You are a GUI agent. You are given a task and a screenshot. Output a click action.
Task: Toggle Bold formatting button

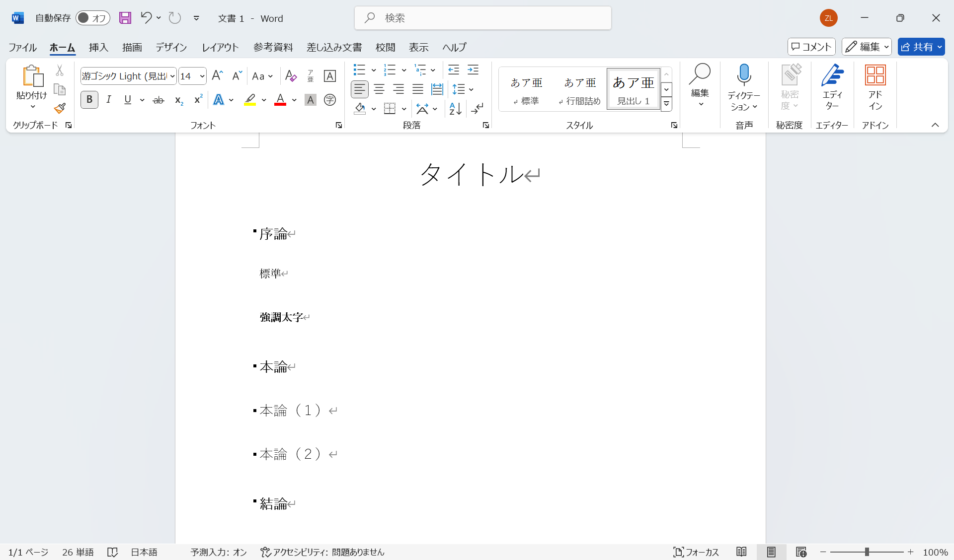point(89,99)
